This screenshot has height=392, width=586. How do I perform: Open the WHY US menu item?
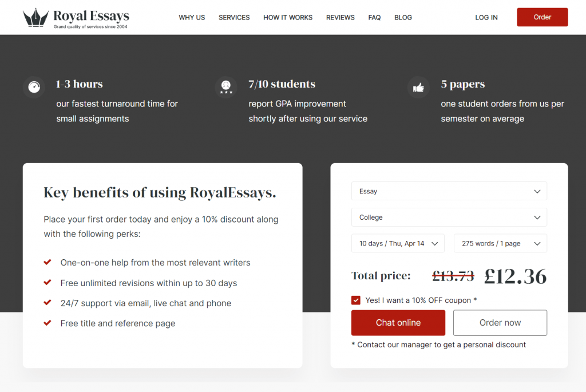coord(192,18)
